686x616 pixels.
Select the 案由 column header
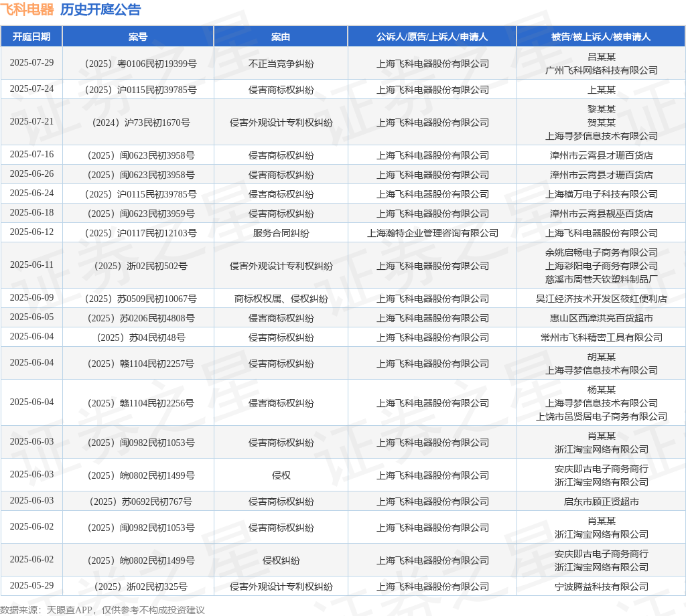pos(281,37)
